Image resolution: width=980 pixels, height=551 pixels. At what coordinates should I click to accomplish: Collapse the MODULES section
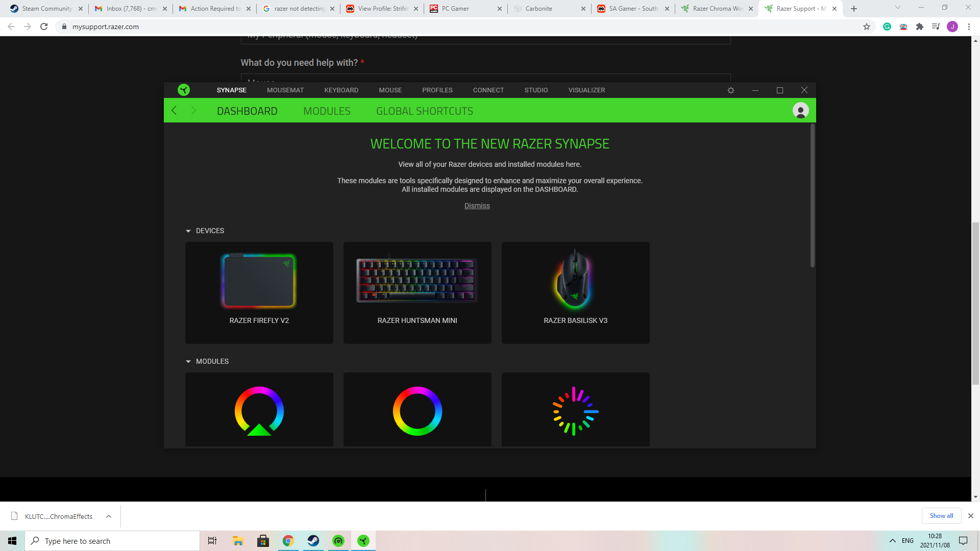(x=188, y=362)
